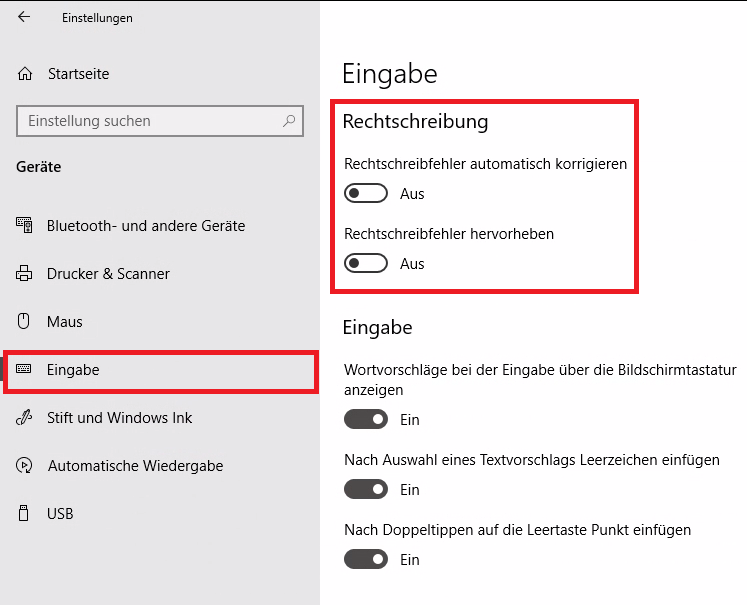
Task: Enable automatic spelling correction toggle
Action: pos(365,193)
